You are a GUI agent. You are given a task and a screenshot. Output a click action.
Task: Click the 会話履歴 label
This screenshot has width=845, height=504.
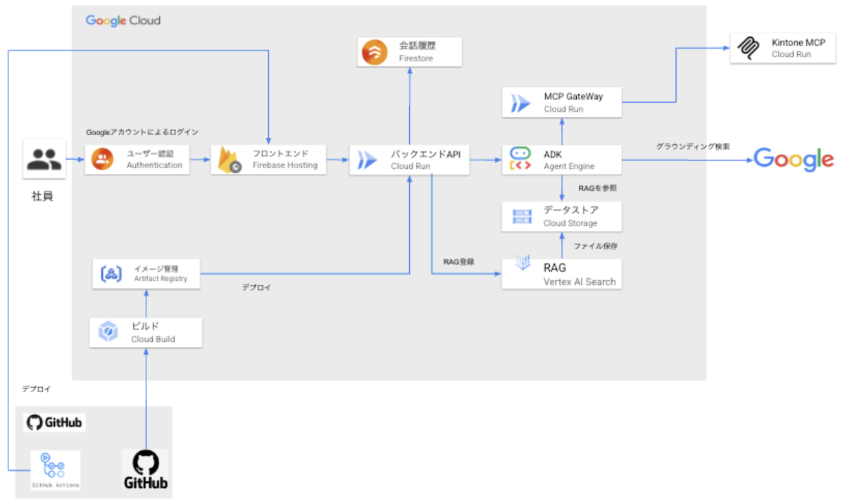click(x=418, y=46)
